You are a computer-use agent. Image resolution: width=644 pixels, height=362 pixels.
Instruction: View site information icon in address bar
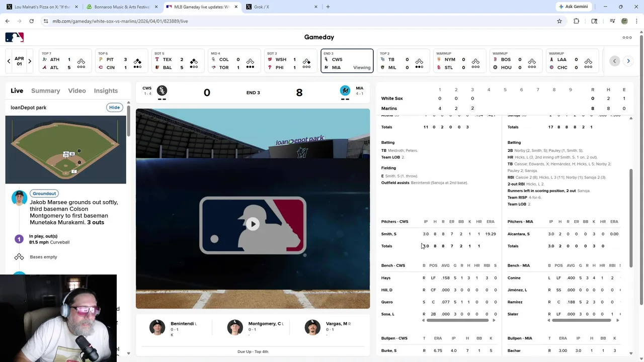[x=46, y=21]
